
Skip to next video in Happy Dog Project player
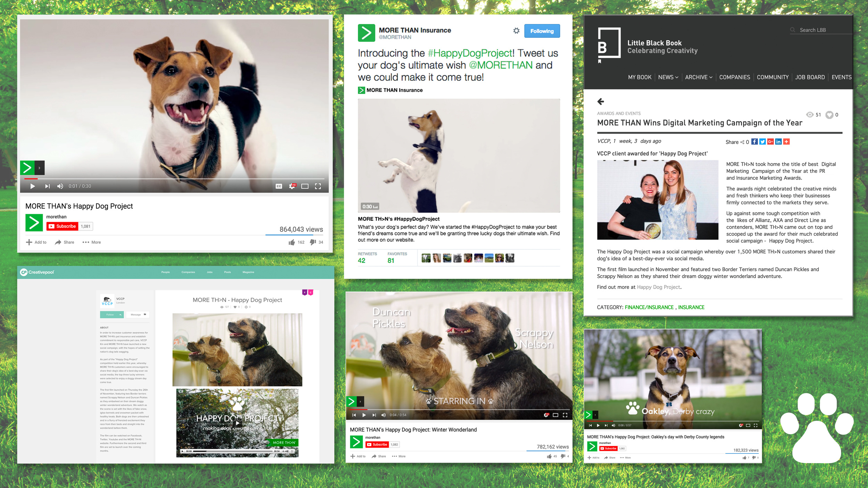(48, 186)
